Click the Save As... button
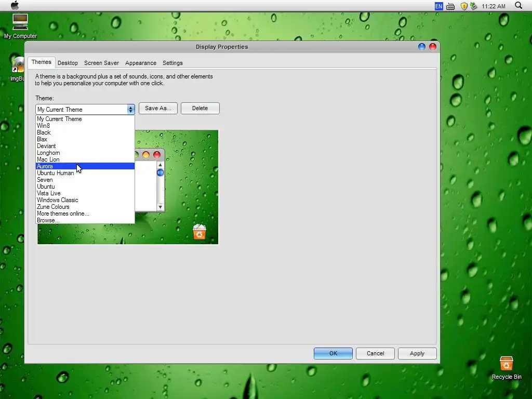Viewport: 532px width, 399px height. coord(158,108)
